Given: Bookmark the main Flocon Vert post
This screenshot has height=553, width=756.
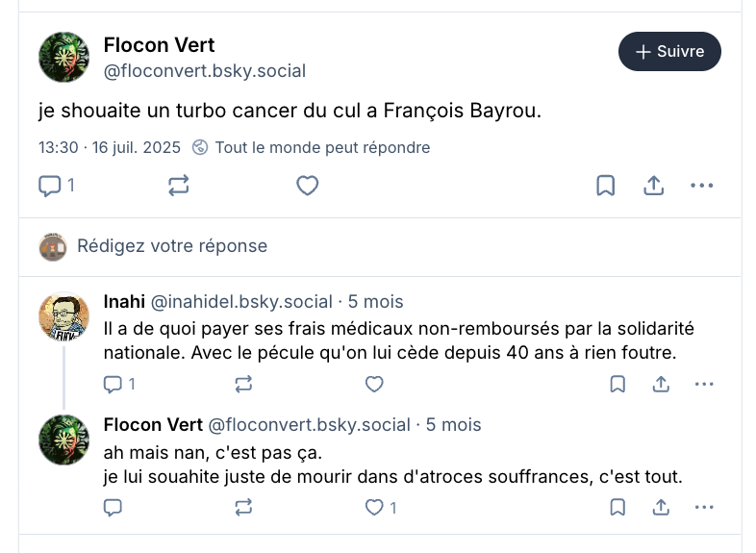Looking at the screenshot, I should click(605, 186).
